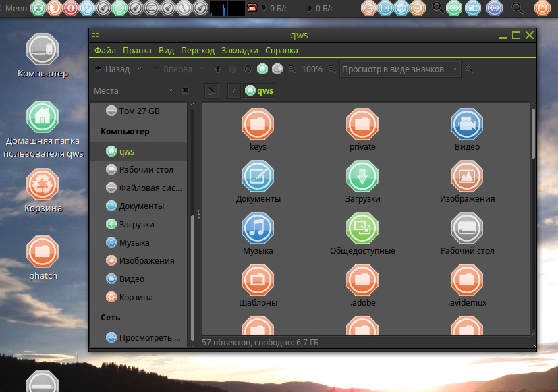Viewport: 558px width, 392px height.
Task: Select Видео in the sidebar
Action: point(138,279)
